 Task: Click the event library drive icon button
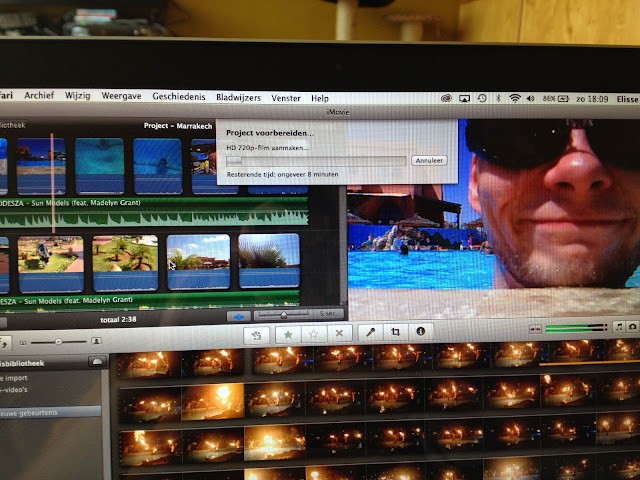point(98,362)
